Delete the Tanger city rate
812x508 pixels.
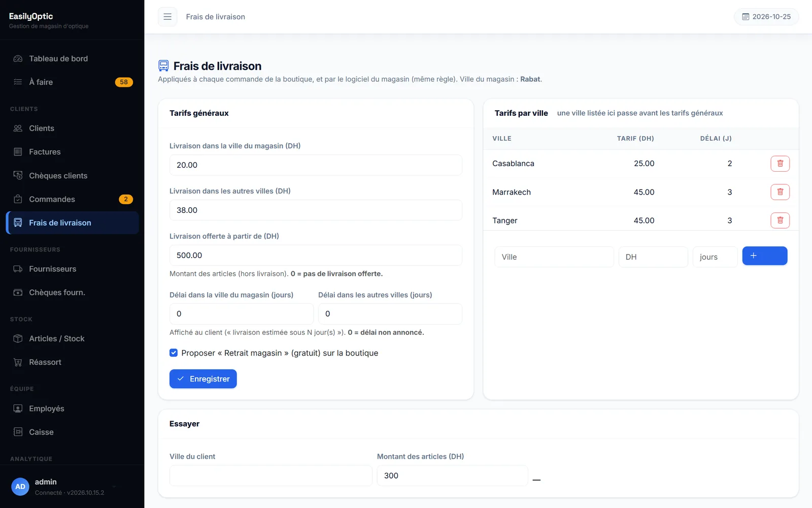[780, 220]
